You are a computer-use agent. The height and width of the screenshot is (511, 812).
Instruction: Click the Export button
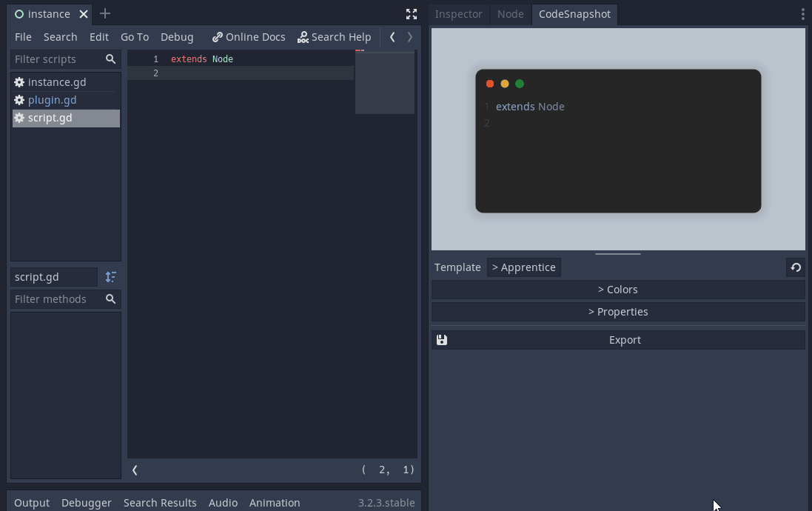click(x=625, y=339)
